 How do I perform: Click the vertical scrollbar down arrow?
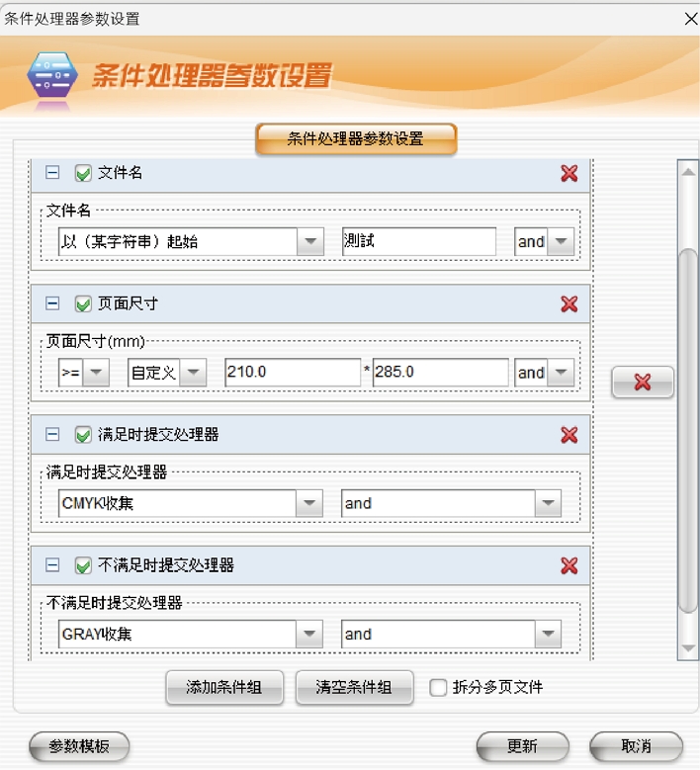687,647
